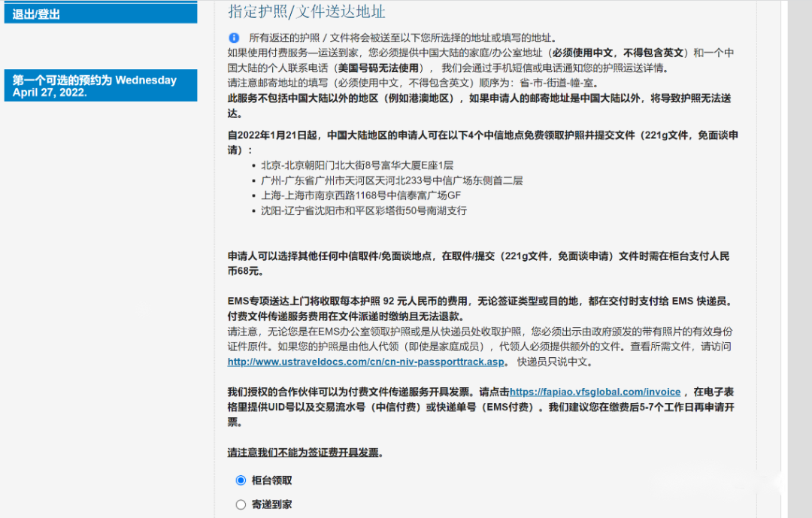Click 退出/登出 in the left sidebar
The height and width of the screenshot is (518, 812).
point(36,14)
